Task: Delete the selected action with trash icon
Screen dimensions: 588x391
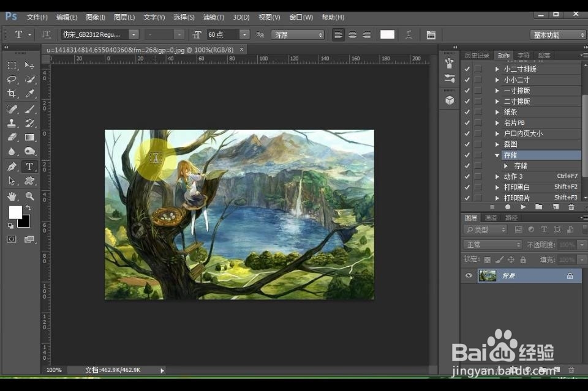Action: [x=571, y=207]
